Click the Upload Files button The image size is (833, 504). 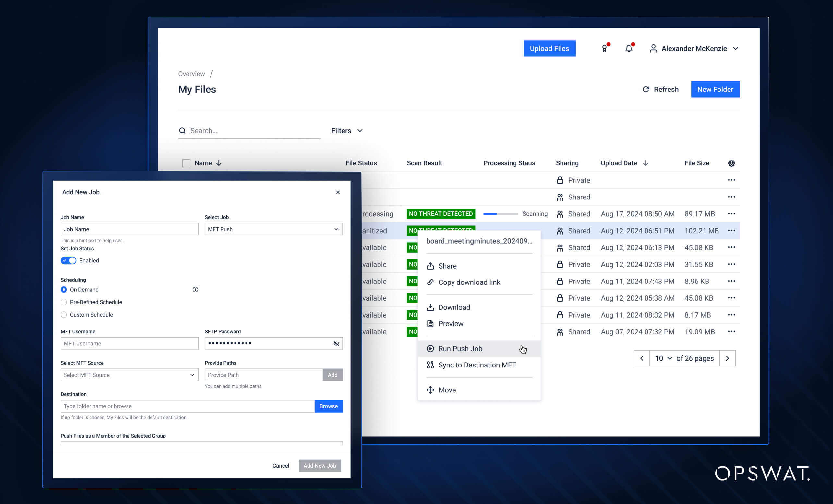(549, 48)
